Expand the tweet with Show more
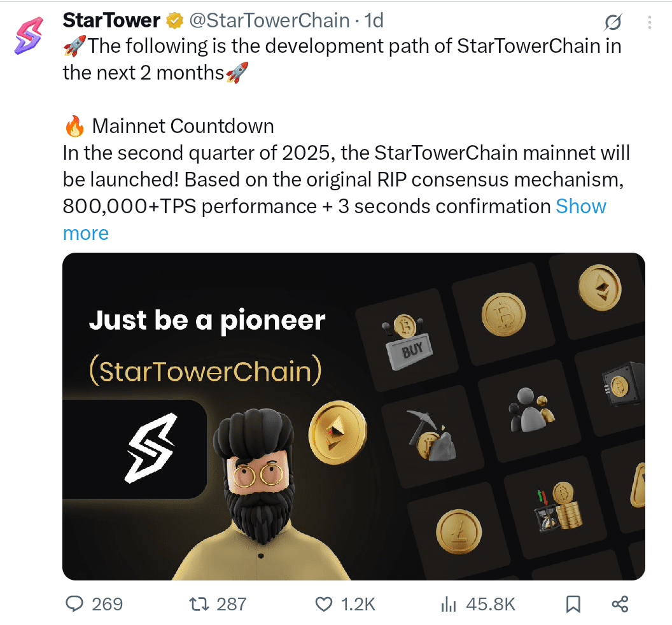Image resolution: width=672 pixels, height=625 pixels. [x=580, y=206]
